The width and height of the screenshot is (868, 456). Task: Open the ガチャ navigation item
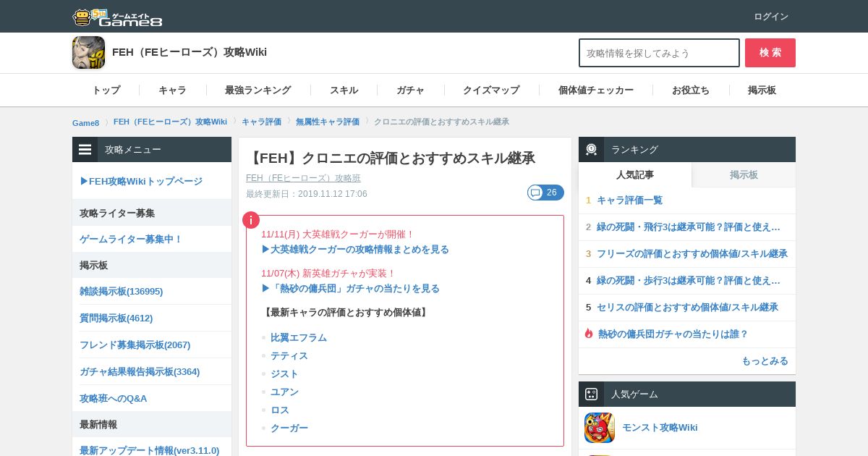pos(411,90)
